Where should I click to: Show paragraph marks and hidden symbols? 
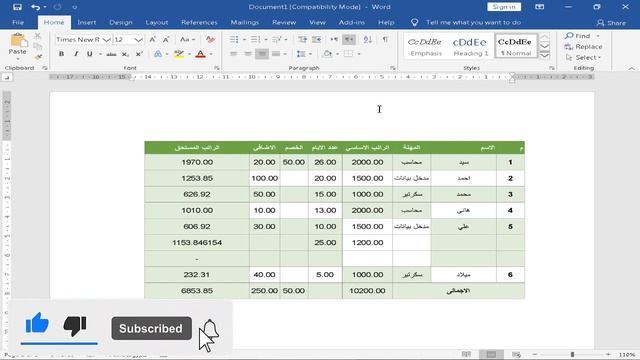(385, 40)
